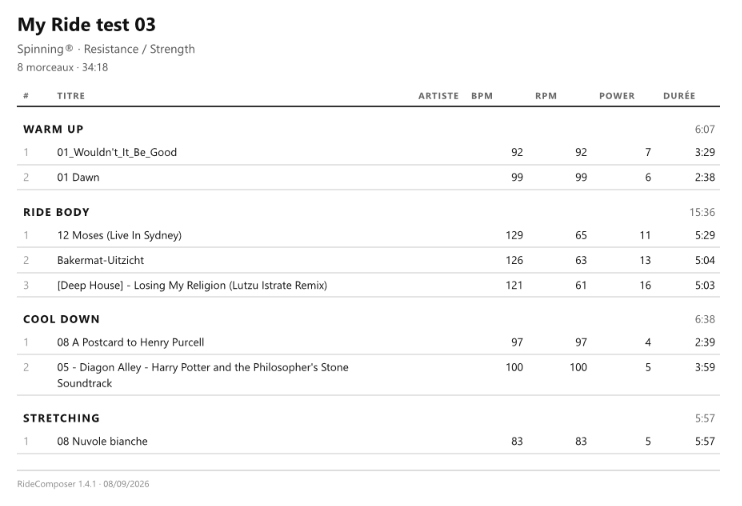
Task: Select 08 A Postcard to Henry Purcell
Action: [x=368, y=342]
